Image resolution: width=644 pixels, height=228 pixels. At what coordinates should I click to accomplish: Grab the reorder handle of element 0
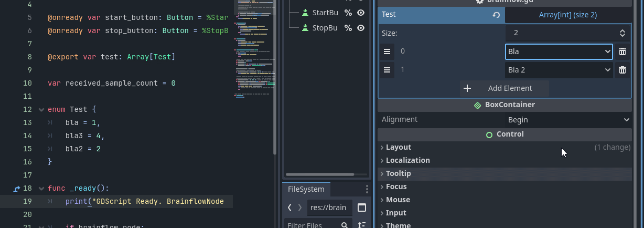(x=387, y=51)
